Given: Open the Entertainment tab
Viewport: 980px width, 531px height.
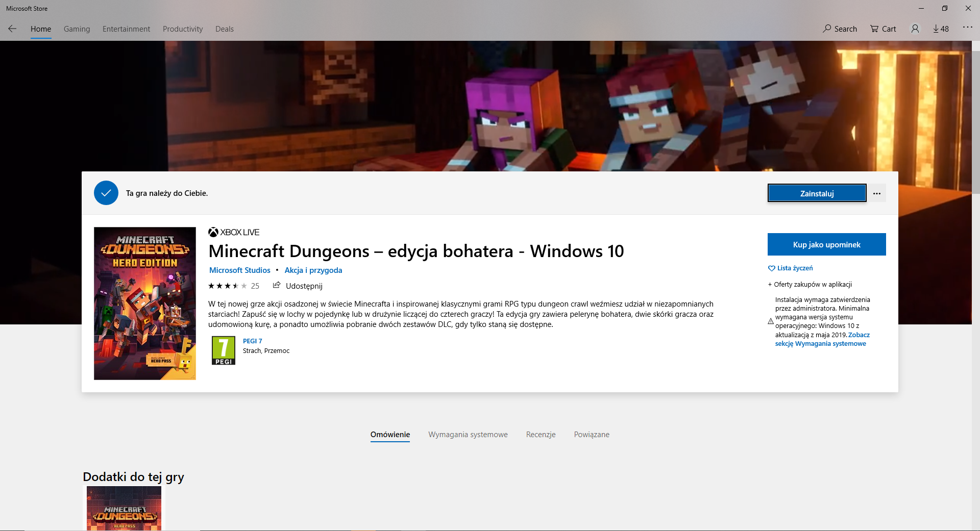Looking at the screenshot, I should pos(126,29).
